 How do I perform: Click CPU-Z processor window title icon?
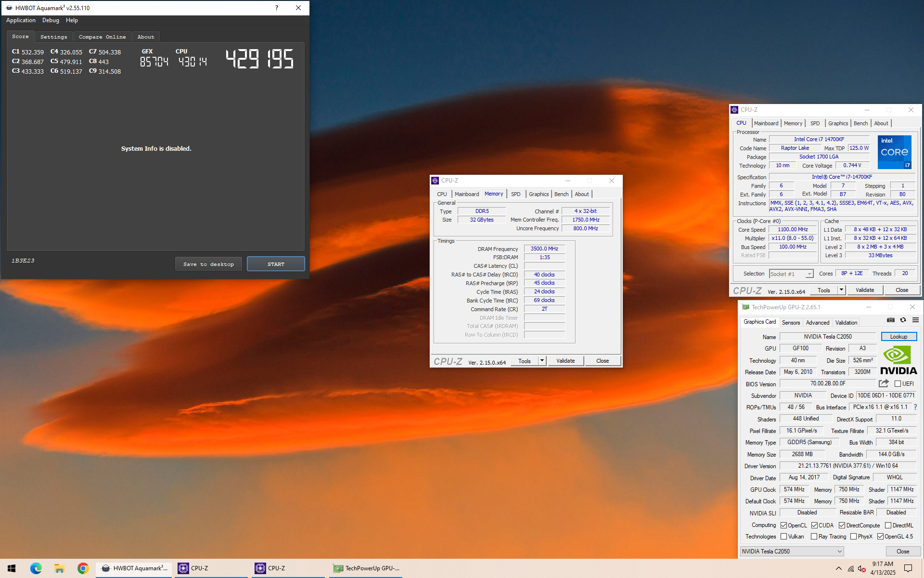pyautogui.click(x=734, y=110)
